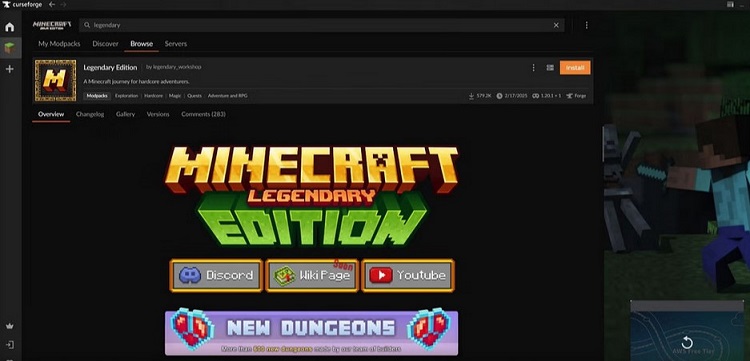The width and height of the screenshot is (750, 361).
Task: Open the CurseForge Home icon in sidebar
Action: point(10,27)
